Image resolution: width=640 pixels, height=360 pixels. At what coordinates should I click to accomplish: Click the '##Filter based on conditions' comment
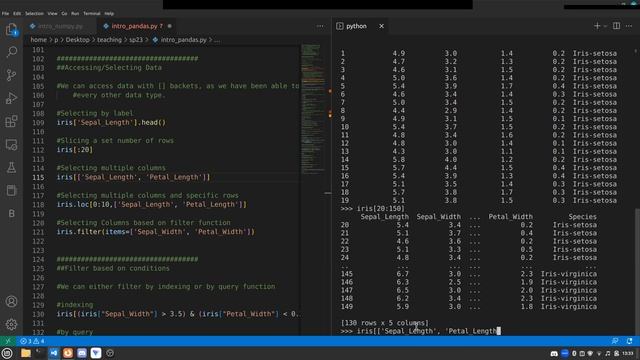tap(113, 269)
